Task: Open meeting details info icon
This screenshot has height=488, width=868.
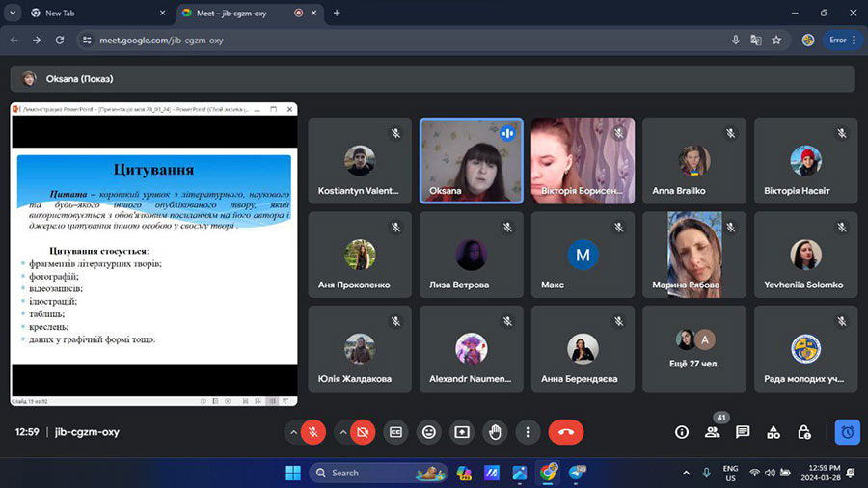Action: pos(682,432)
